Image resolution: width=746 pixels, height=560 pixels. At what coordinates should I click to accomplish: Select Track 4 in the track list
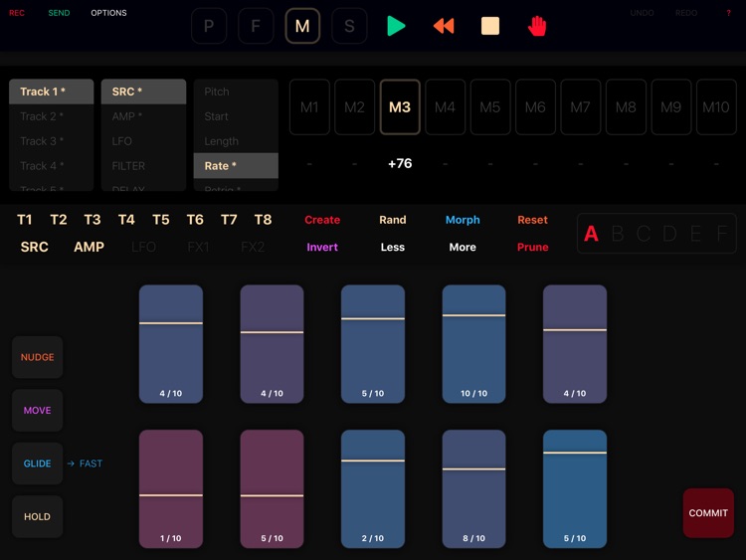(x=52, y=165)
